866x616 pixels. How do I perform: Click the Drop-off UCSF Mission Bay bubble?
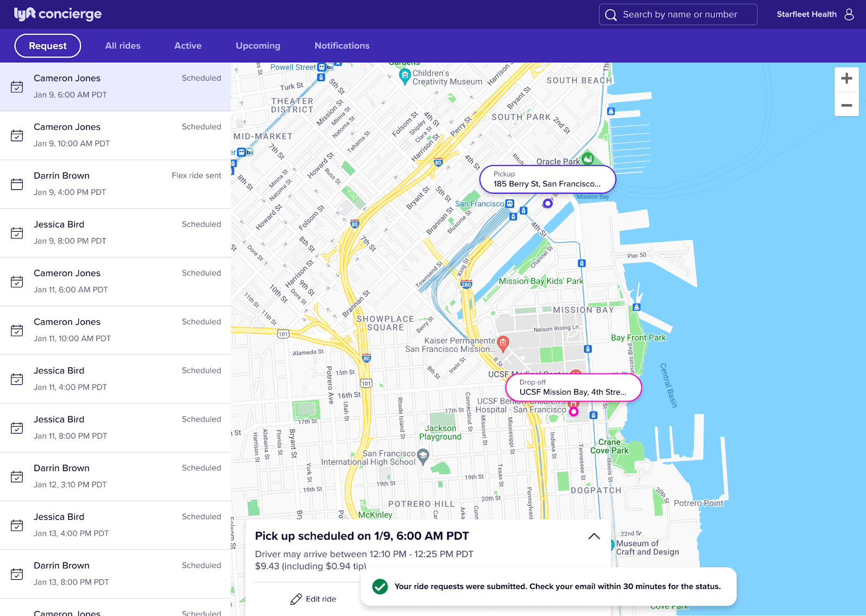pyautogui.click(x=574, y=388)
